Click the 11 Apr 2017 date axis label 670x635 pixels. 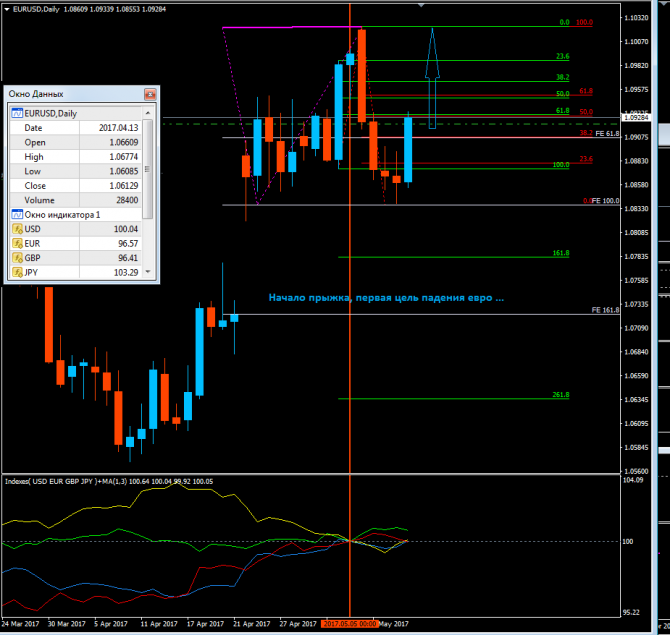click(x=159, y=624)
